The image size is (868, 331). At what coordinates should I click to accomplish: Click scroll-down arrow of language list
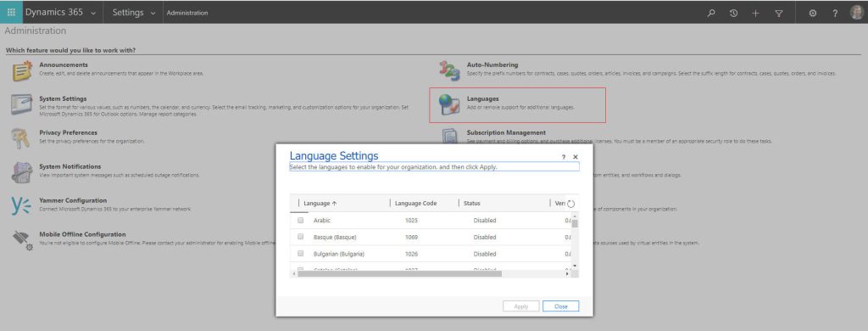575,266
